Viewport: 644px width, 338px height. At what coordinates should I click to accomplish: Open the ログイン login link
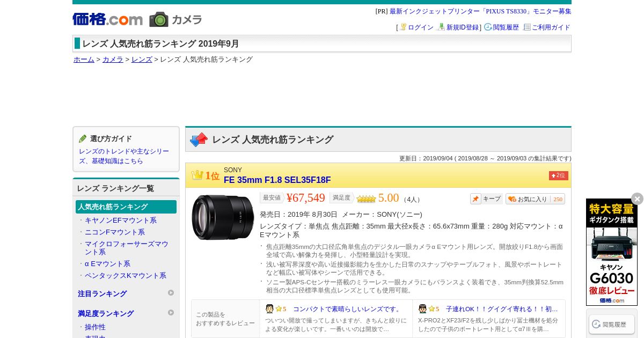click(x=420, y=27)
